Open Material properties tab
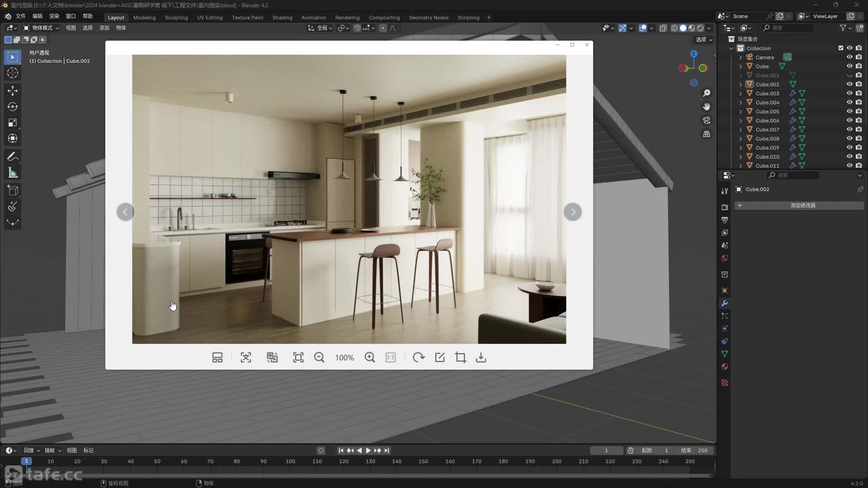Screen dimensions: 868x488 [x=725, y=366]
